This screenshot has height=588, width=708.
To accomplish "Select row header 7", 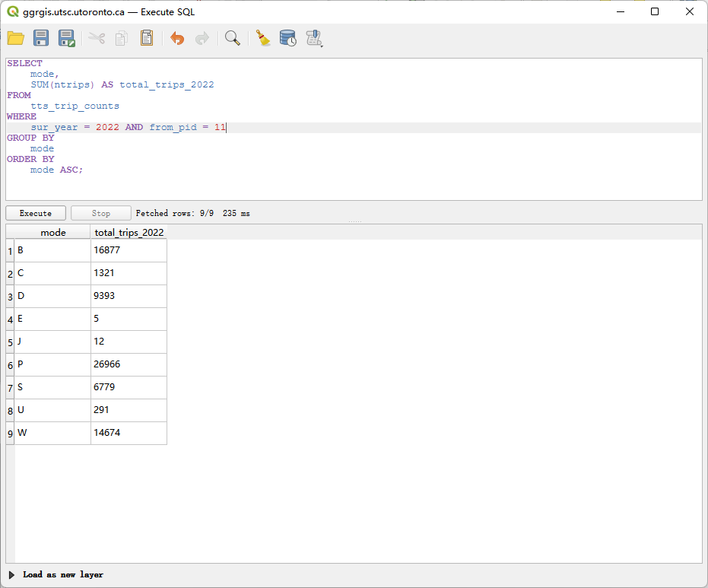I will coord(10,388).
